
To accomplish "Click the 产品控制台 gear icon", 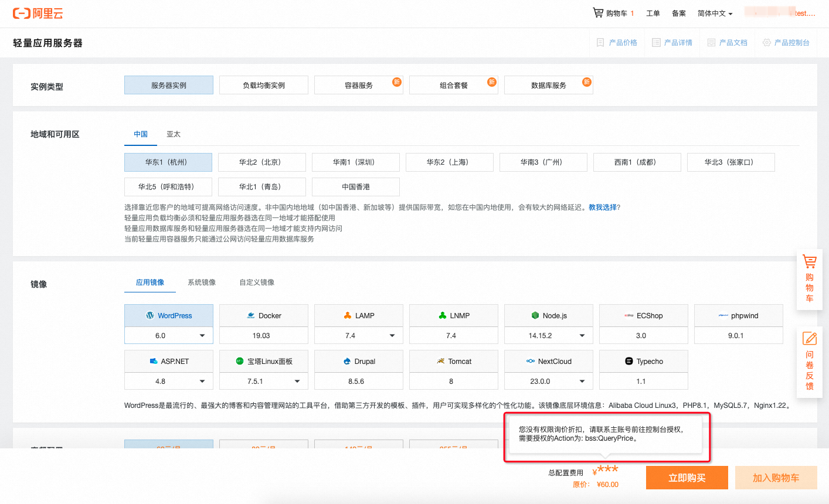I will (766, 43).
